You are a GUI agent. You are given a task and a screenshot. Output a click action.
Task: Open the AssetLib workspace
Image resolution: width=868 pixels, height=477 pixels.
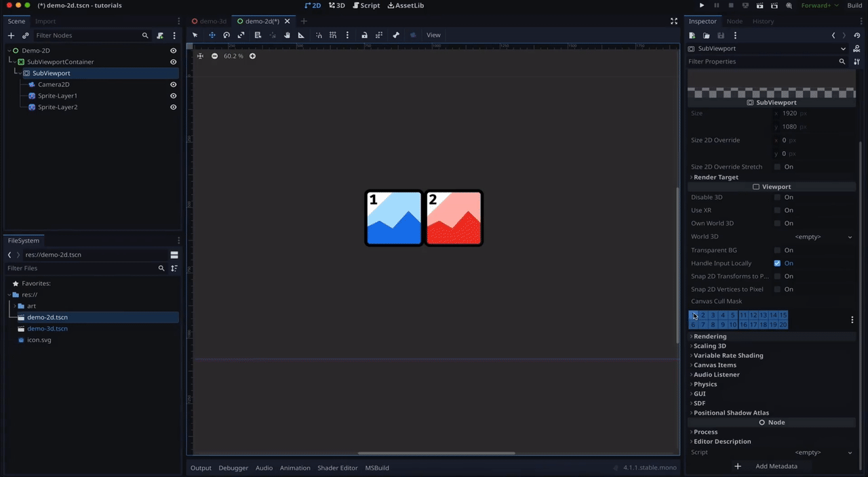tap(406, 5)
